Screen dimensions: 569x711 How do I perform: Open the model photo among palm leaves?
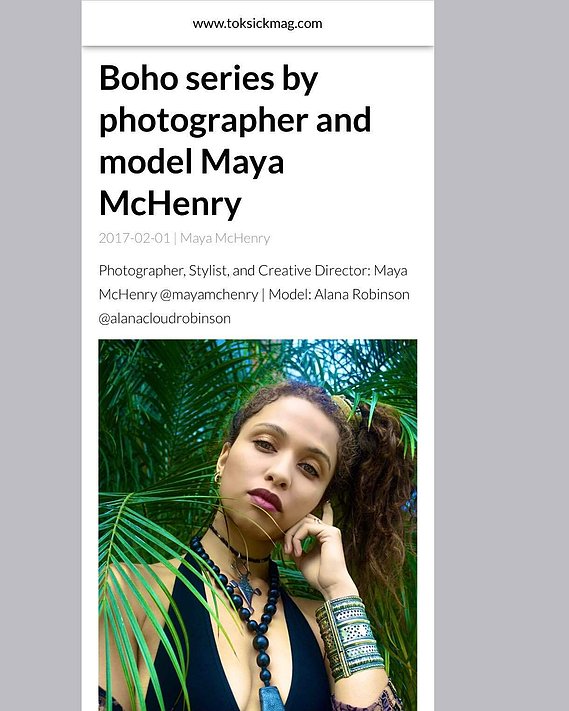pos(258,525)
